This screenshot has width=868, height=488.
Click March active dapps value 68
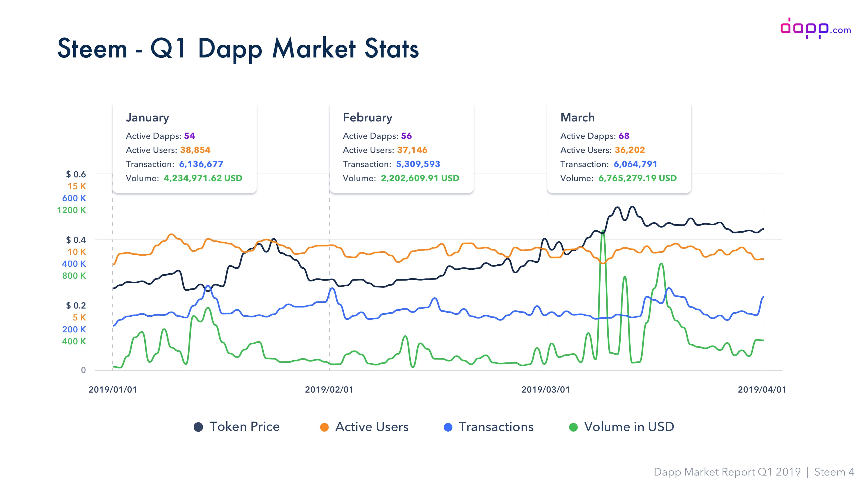pyautogui.click(x=624, y=136)
